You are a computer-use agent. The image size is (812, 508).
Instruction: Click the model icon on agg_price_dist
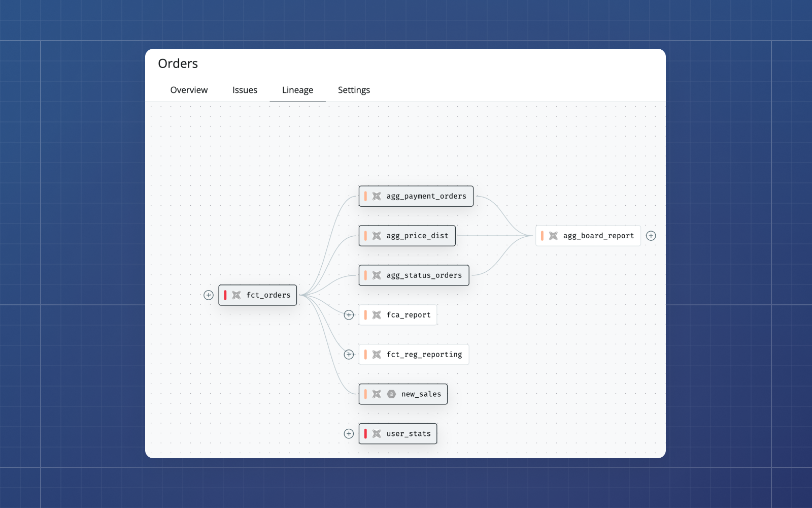pos(376,235)
